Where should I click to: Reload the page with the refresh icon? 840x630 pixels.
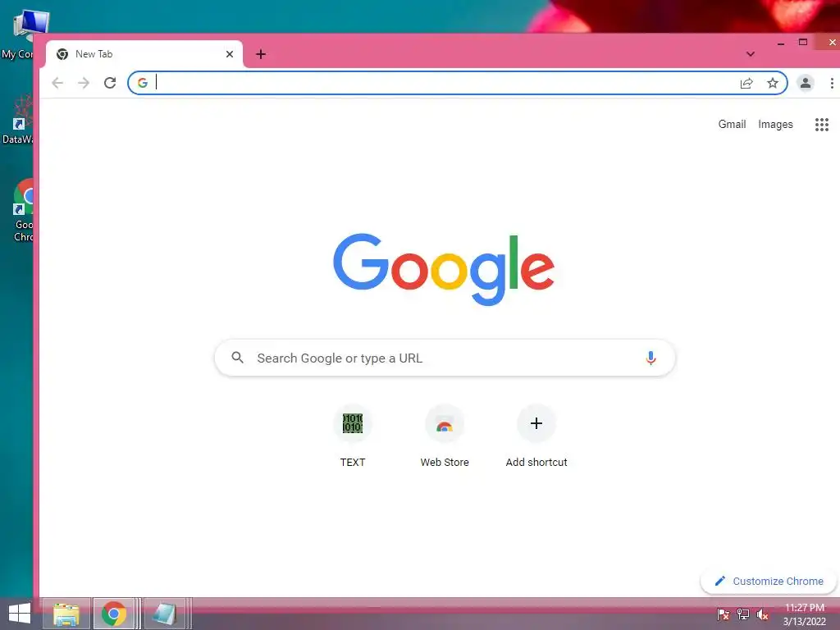110,83
